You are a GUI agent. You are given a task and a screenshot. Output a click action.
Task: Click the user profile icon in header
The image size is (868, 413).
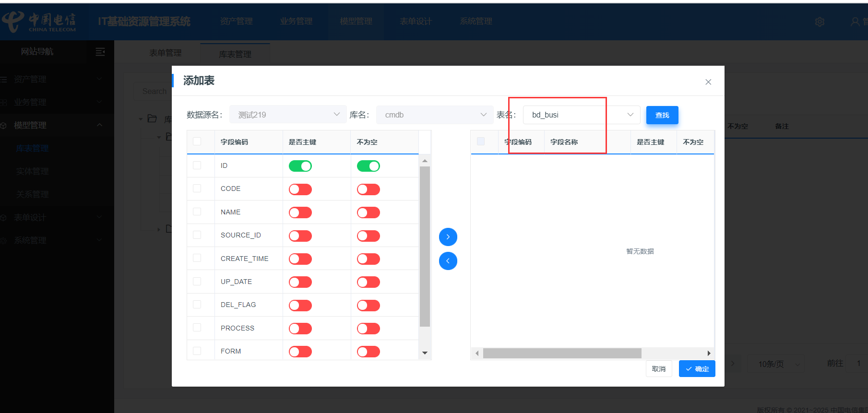(x=855, y=22)
